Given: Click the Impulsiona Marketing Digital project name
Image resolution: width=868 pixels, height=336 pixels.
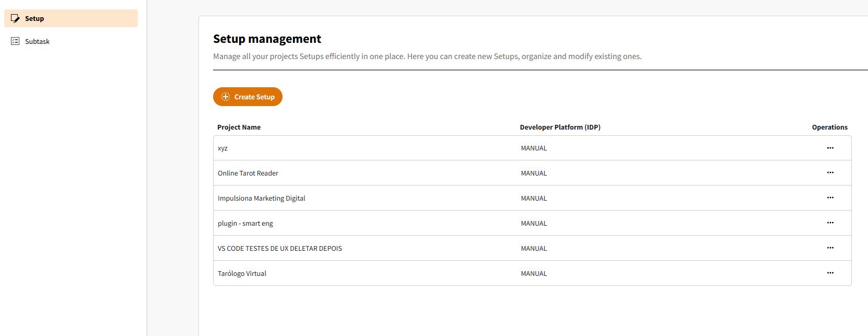Looking at the screenshot, I should pyautogui.click(x=261, y=199).
